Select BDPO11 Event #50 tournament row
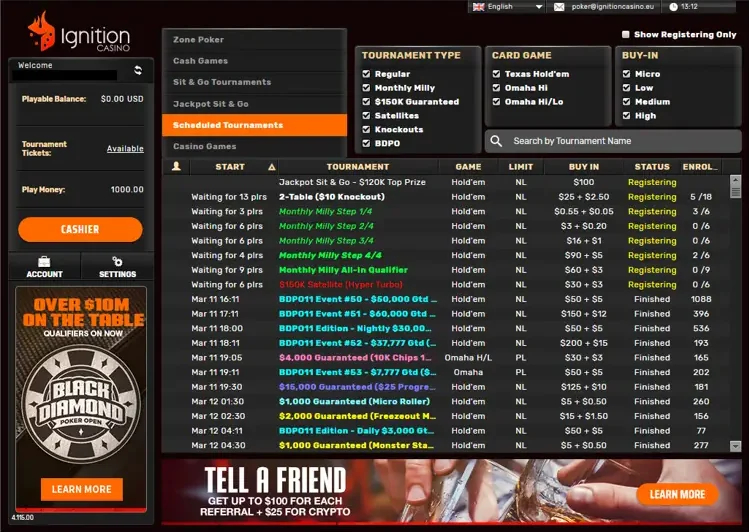The width and height of the screenshot is (749, 532). tap(447, 299)
